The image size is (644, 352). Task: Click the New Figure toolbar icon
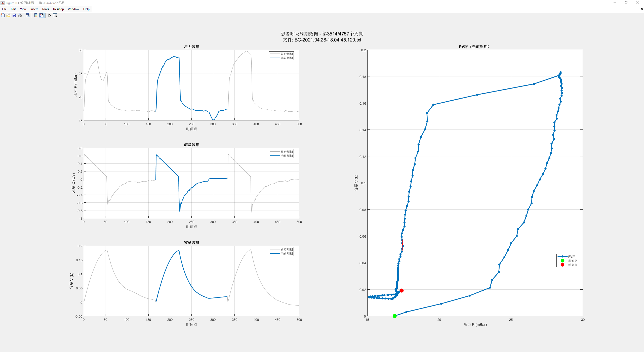(3, 15)
